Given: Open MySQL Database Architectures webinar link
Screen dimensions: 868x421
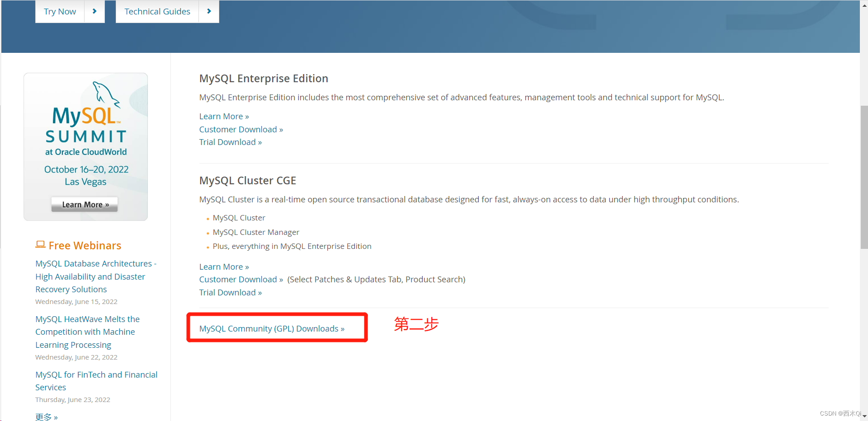Looking at the screenshot, I should tap(96, 276).
